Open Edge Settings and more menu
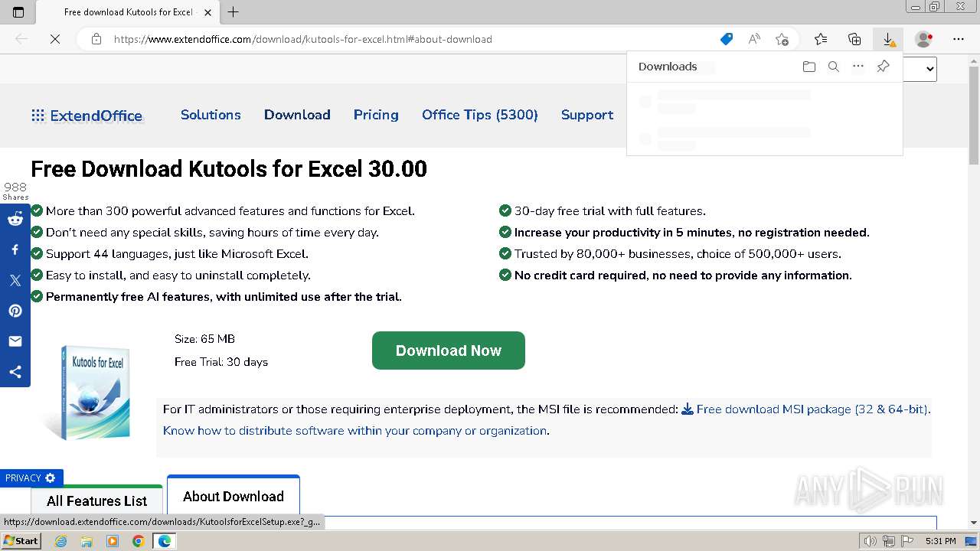Screen dimensions: 980x551 pos(959,39)
